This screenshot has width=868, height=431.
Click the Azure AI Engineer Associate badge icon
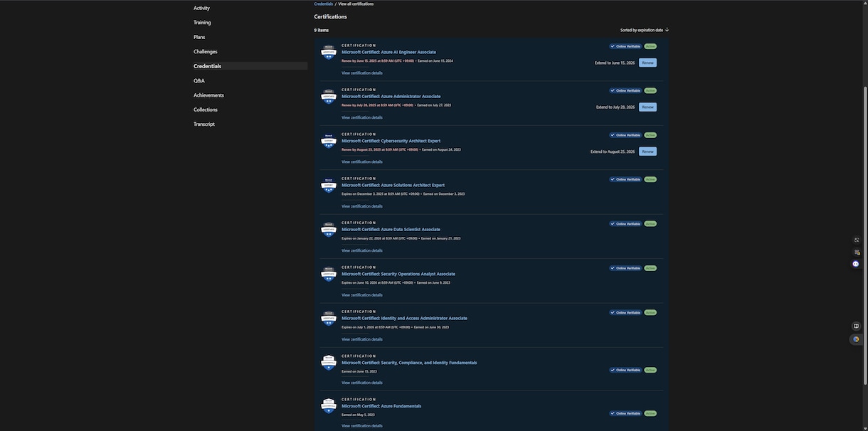coord(329,53)
